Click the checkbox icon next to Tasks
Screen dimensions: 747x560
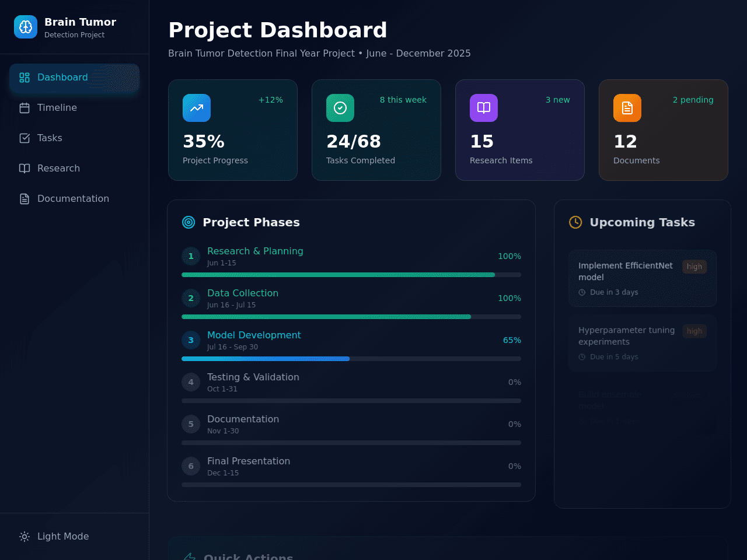[x=25, y=138]
